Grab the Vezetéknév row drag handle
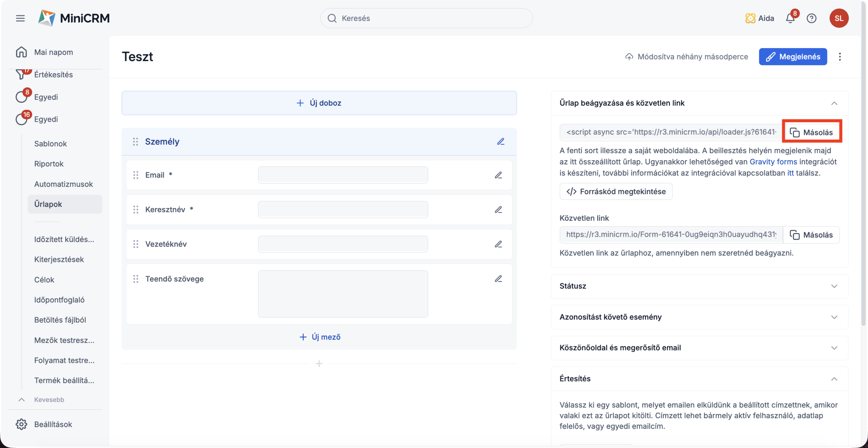This screenshot has height=448, width=868. click(x=136, y=244)
